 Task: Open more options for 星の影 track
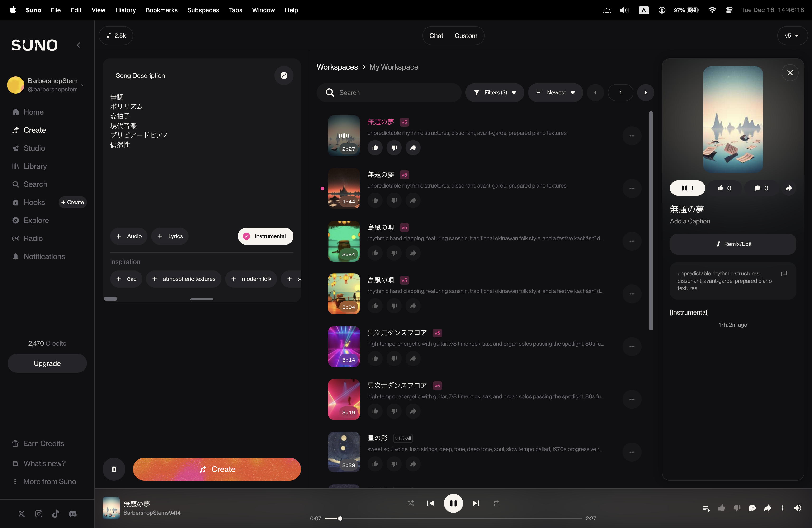pos(632,452)
